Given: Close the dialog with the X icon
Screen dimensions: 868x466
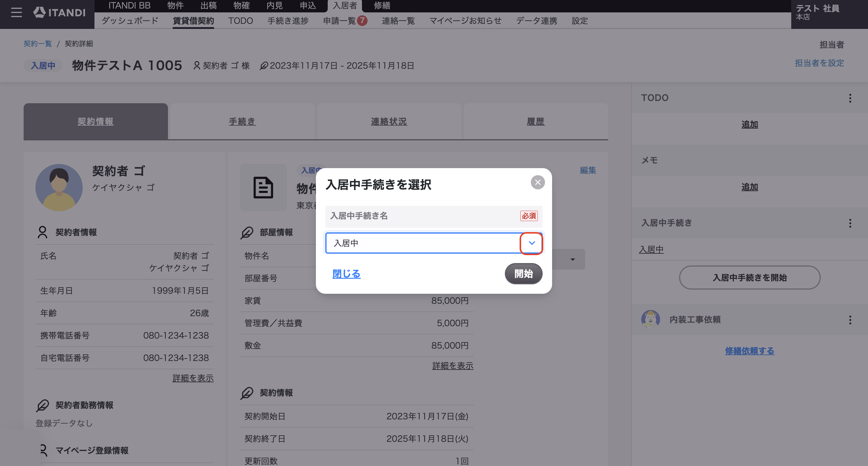Looking at the screenshot, I should click(537, 182).
